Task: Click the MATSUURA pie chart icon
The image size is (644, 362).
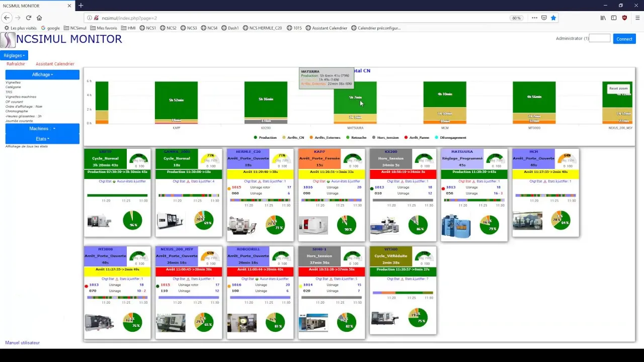Action: point(489,225)
